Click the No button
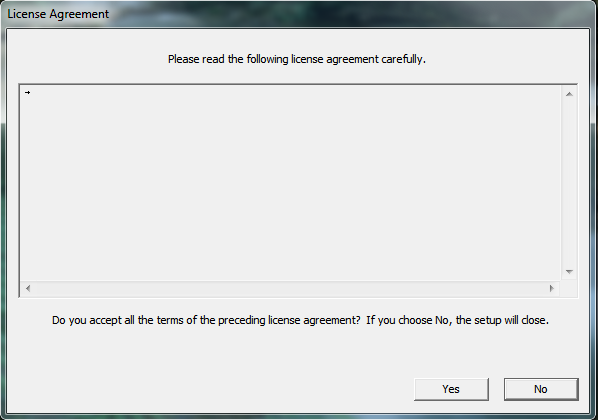Viewport: 598px width, 420px height. click(541, 389)
